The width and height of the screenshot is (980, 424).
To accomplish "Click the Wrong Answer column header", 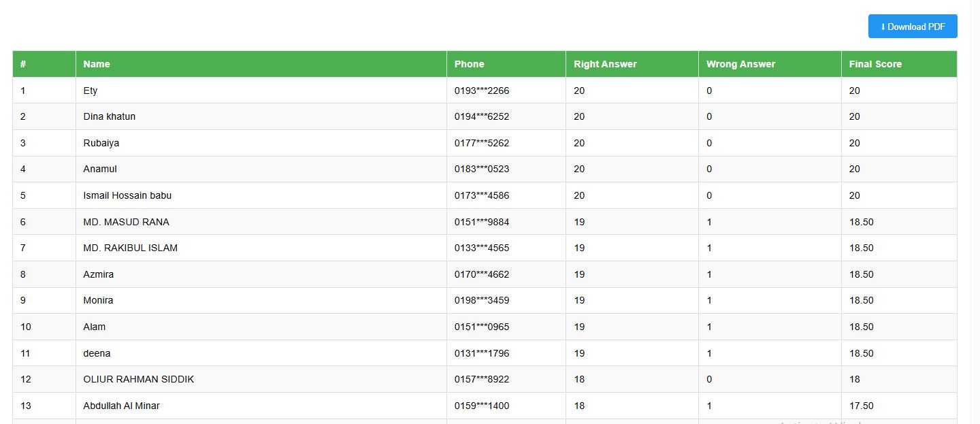I will 740,64.
